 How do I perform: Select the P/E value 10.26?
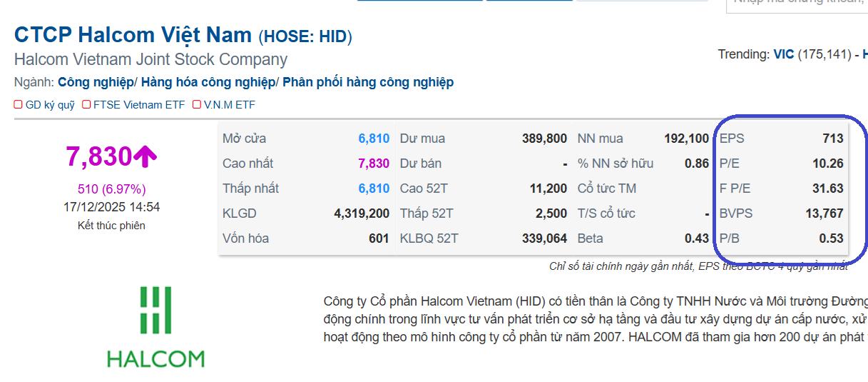pyautogui.click(x=827, y=164)
